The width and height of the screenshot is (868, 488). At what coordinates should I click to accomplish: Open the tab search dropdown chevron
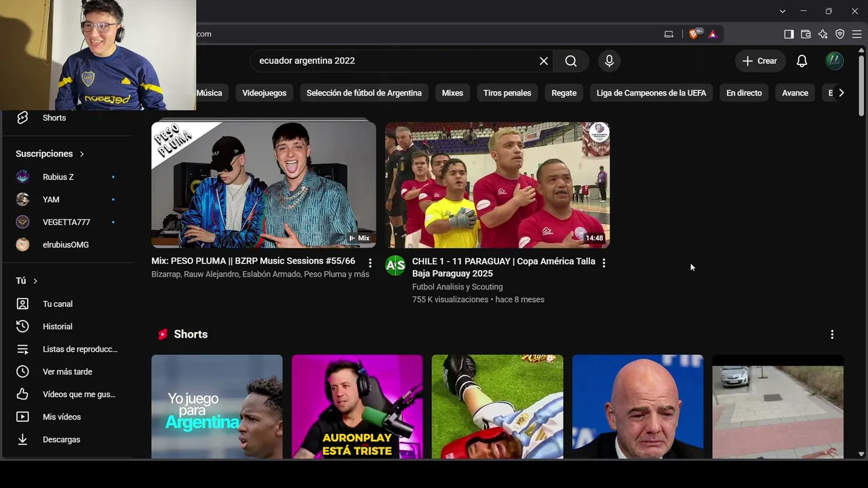(x=783, y=11)
